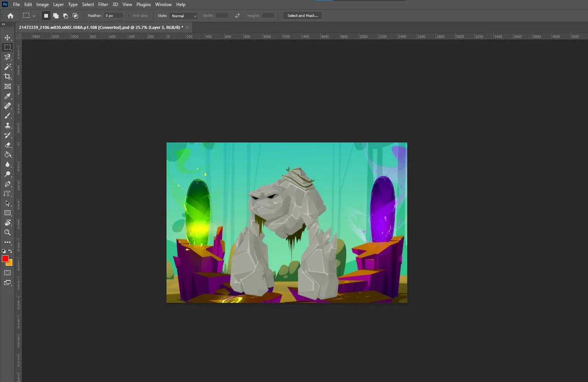
Task: Open the Filter menu
Action: coord(103,5)
